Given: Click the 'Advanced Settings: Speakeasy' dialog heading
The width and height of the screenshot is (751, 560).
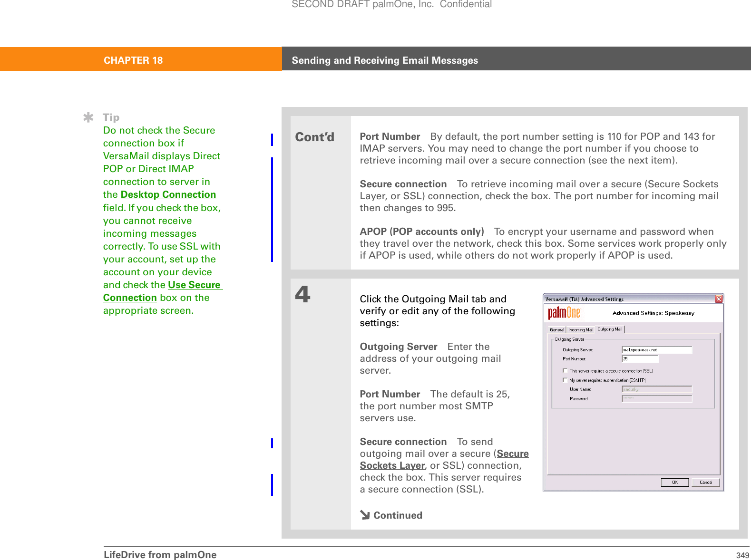Looking at the screenshot, I should (653, 313).
